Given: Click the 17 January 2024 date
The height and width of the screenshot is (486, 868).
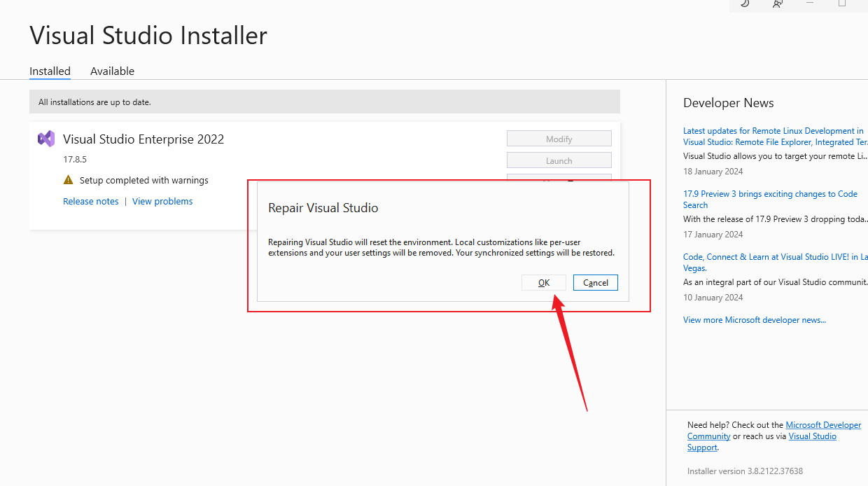Looking at the screenshot, I should [x=713, y=235].
